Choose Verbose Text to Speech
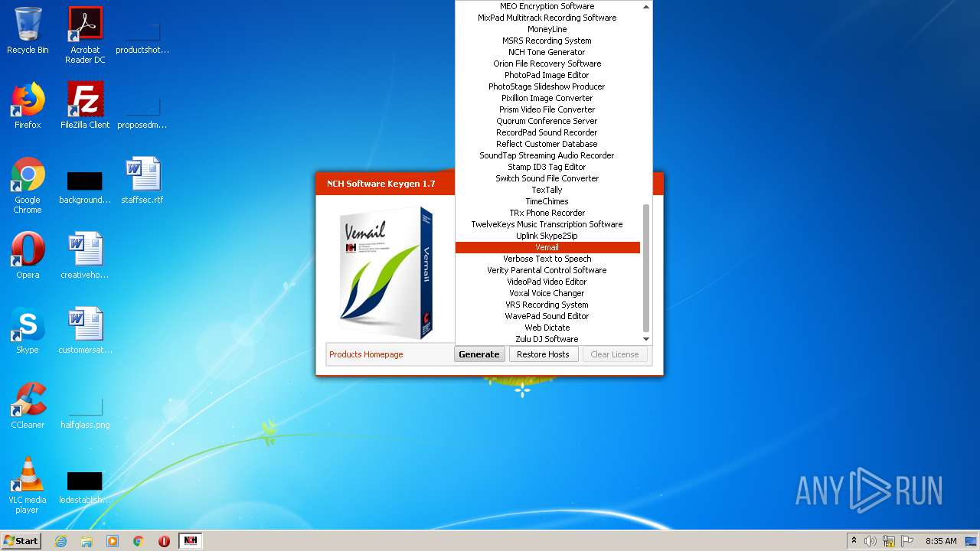 (547, 259)
